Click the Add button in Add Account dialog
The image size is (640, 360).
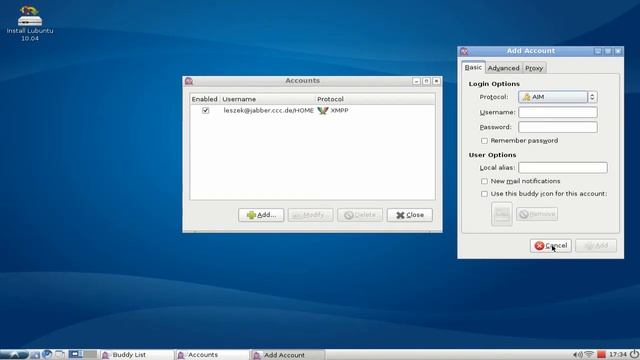click(x=596, y=246)
